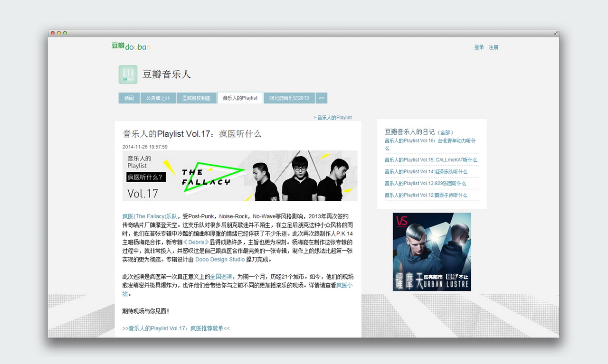The width and height of the screenshot is (608, 364).
Task: Open the 注册 register link
Action: (x=494, y=47)
